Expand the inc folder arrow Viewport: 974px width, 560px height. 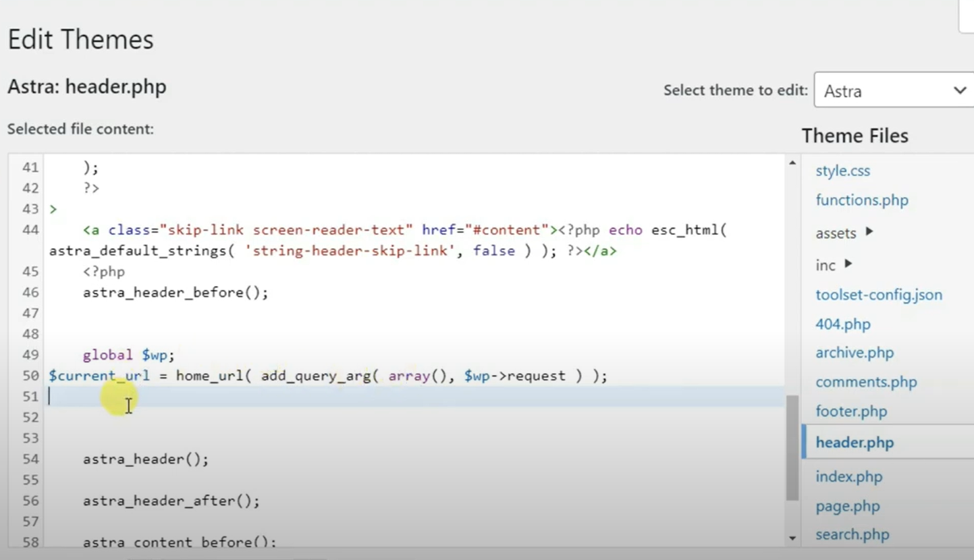pos(848,264)
